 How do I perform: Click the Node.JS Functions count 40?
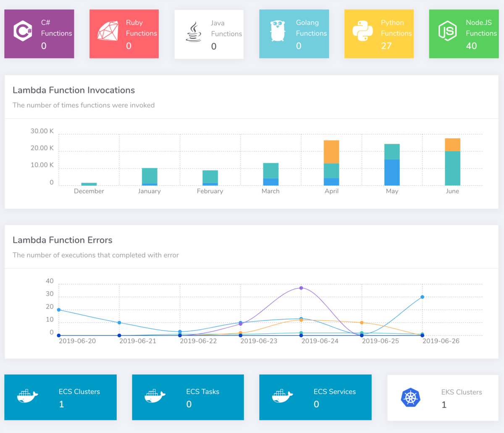click(471, 46)
